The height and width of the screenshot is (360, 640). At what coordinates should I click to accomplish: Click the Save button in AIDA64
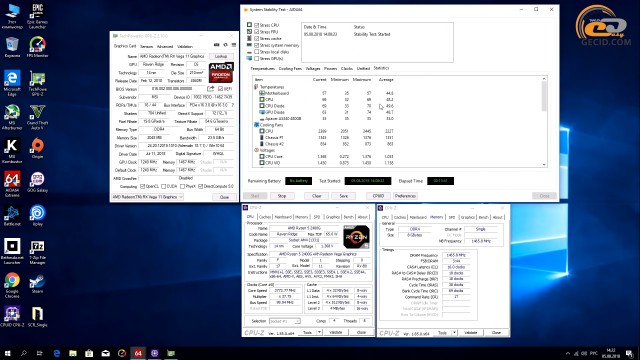coord(344,196)
